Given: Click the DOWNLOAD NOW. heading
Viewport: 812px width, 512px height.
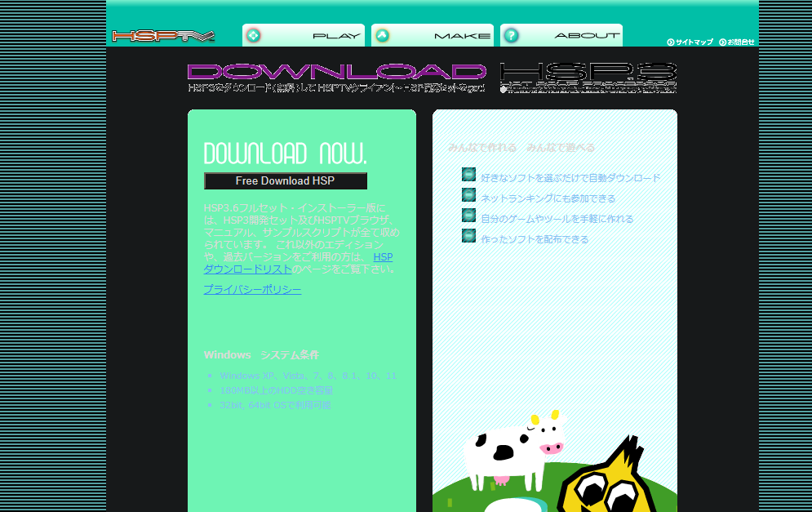Looking at the screenshot, I should 286,154.
